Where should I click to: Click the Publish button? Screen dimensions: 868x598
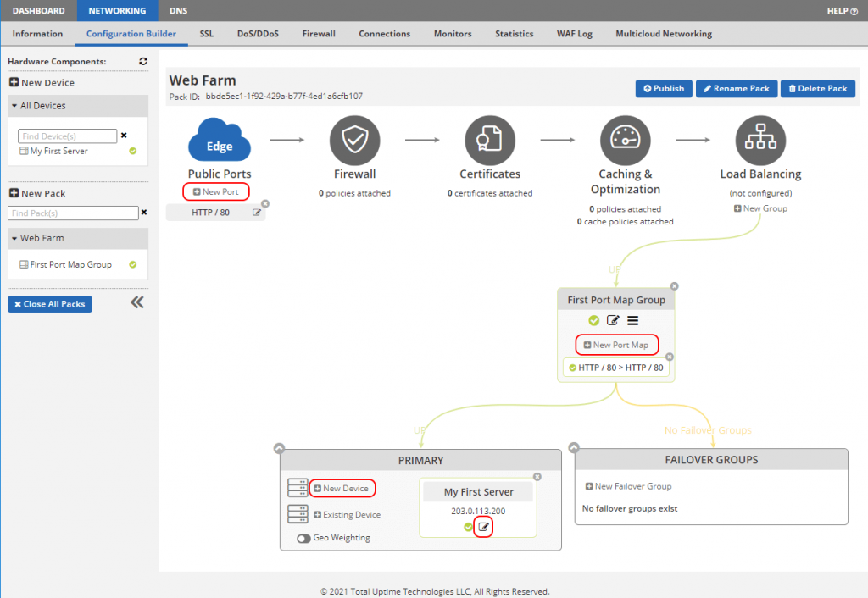[663, 88]
